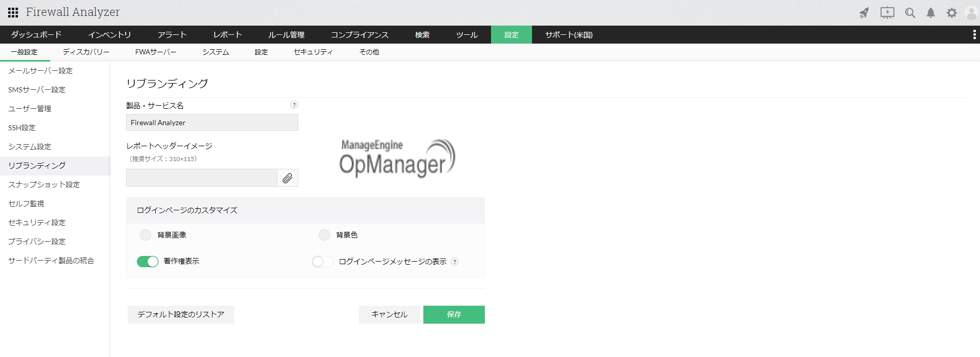Click the 製品・サービス名 input field

coord(212,123)
